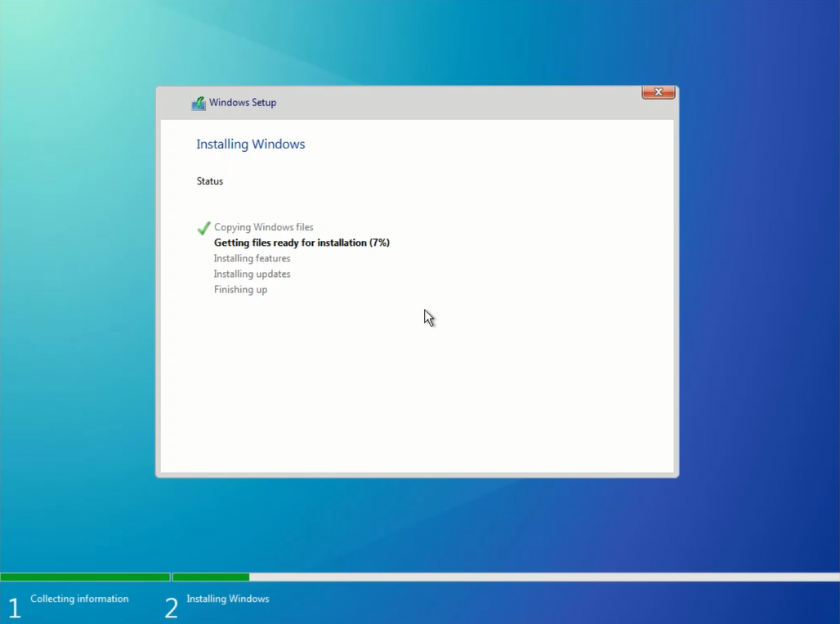Close the Windows Setup dialog
Viewport: 840px width, 624px height.
pyautogui.click(x=659, y=92)
